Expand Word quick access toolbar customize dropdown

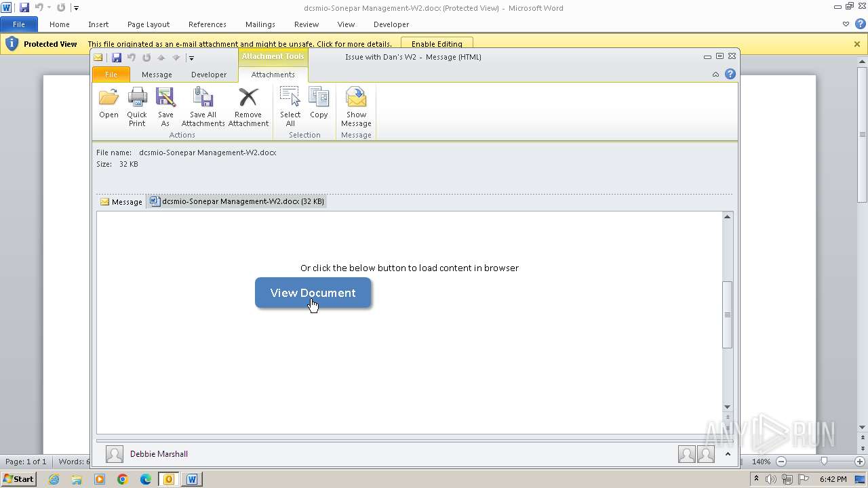(x=76, y=8)
